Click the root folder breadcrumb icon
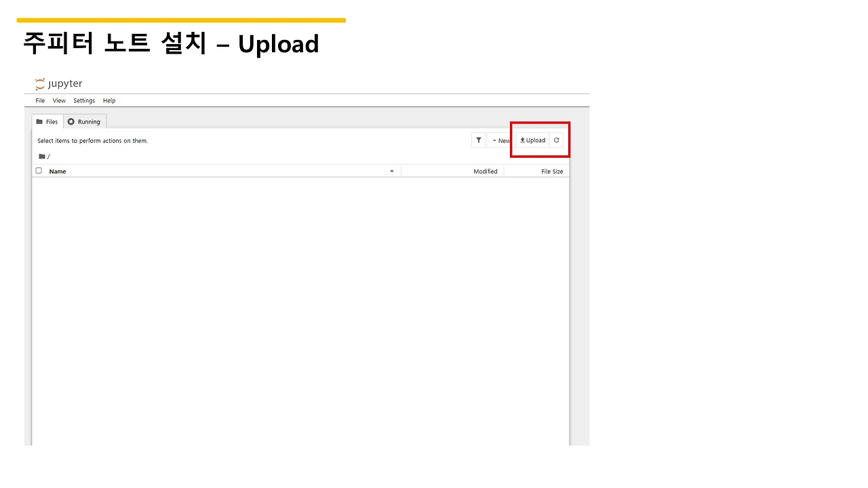868x488 pixels. point(42,156)
